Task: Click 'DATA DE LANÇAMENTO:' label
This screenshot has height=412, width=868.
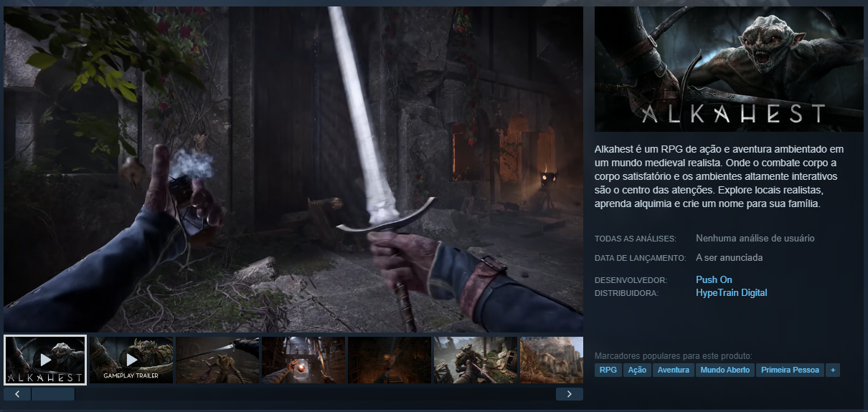Action: click(x=640, y=258)
